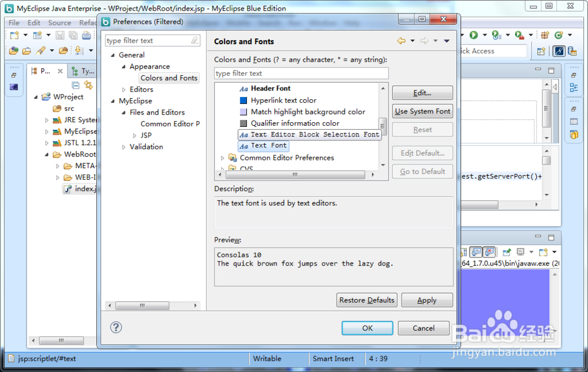This screenshot has width=588, height=372.
Task: Expand the Validation preferences node
Action: click(123, 148)
